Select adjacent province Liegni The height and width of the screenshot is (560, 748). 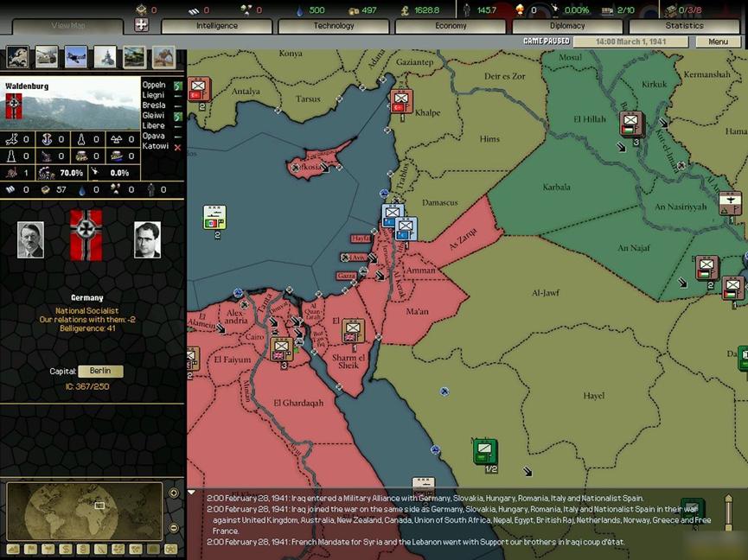153,95
